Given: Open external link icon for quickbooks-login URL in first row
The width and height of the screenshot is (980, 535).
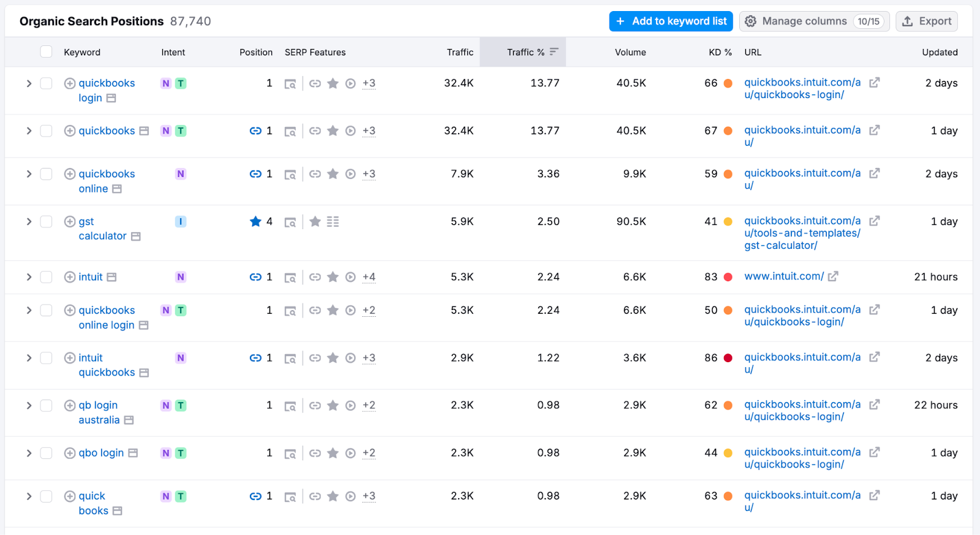Looking at the screenshot, I should click(x=875, y=82).
